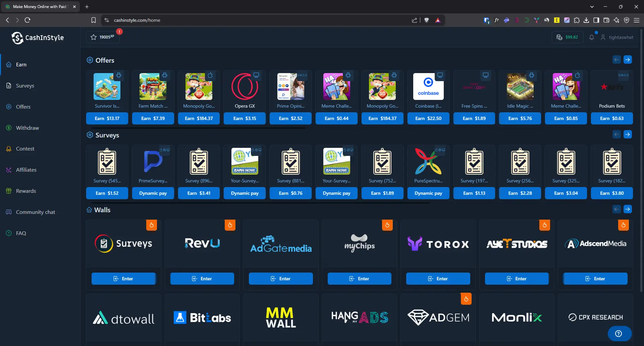
Task: Open the CPX Research wall logo
Action: click(595, 317)
